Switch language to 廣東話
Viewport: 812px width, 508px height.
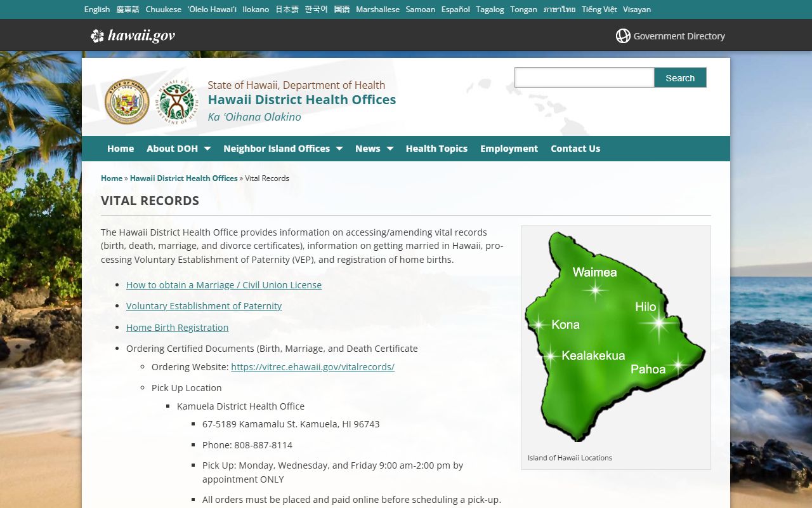128,10
